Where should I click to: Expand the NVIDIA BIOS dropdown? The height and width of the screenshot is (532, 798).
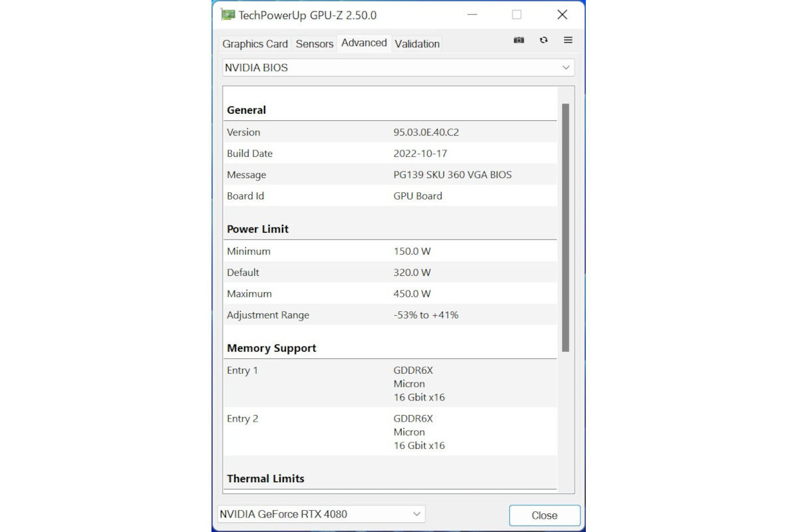398,68
